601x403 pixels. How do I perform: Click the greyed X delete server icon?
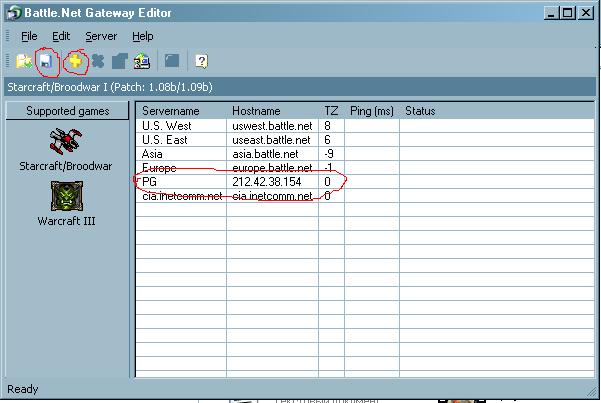[x=98, y=61]
